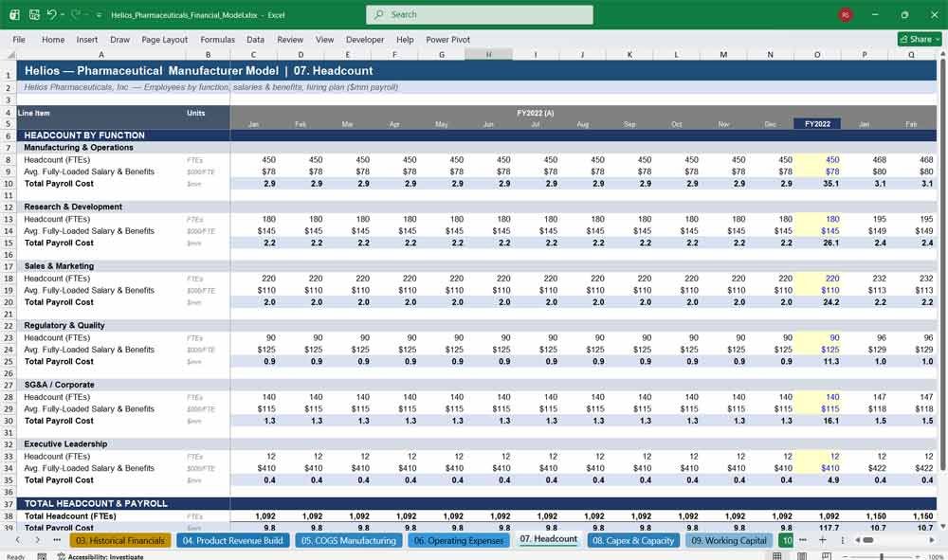Click the Share button

pyautogui.click(x=919, y=39)
